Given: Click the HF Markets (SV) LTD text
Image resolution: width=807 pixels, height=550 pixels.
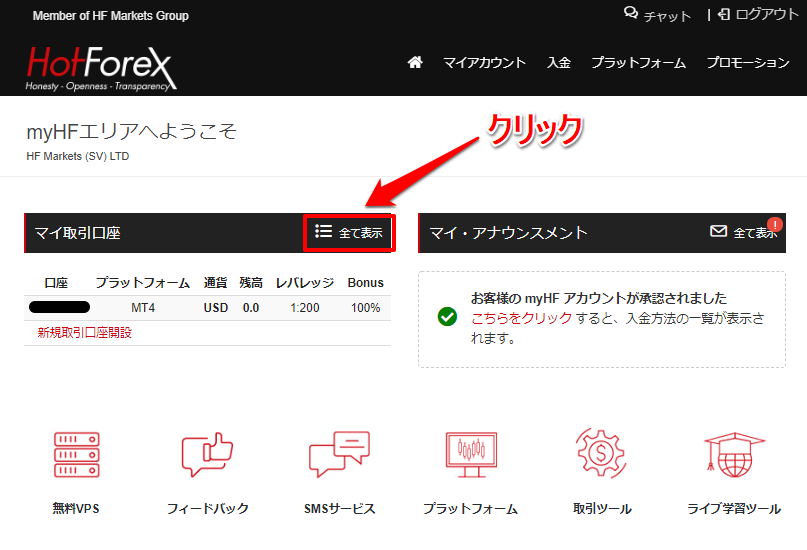Looking at the screenshot, I should coord(78,156).
